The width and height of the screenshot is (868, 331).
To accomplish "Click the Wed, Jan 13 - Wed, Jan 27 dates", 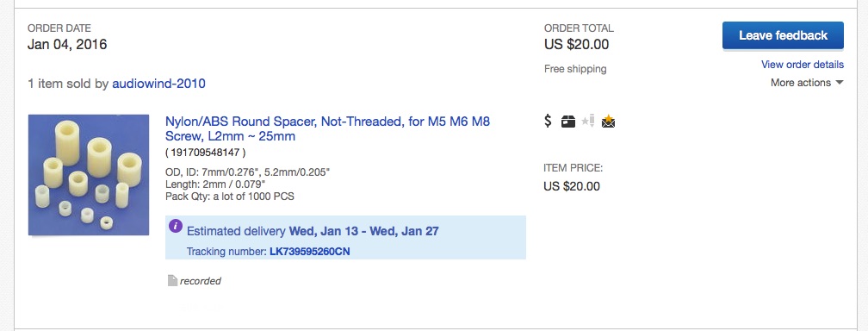I will pyautogui.click(x=363, y=231).
